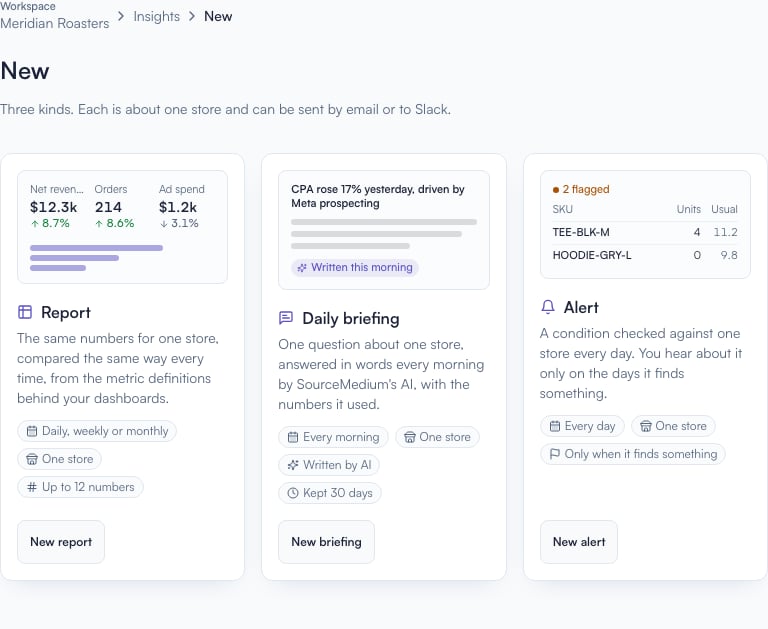Click the HOODIE-GRY-L SKU row

[645, 255]
